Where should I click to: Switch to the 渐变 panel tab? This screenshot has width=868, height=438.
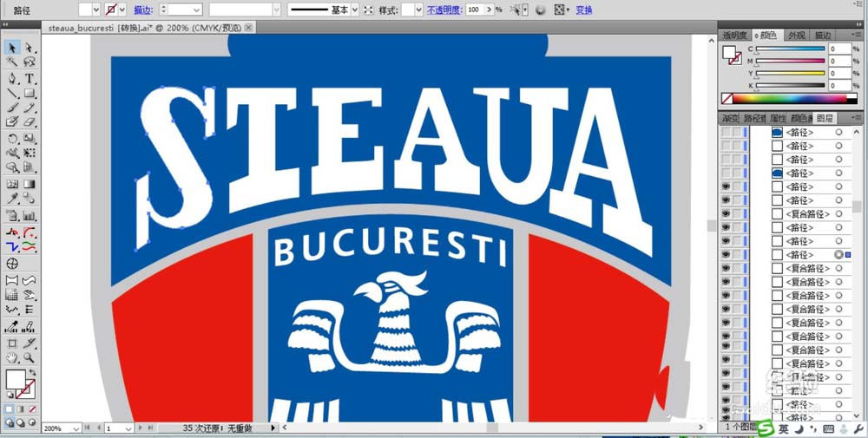click(731, 118)
